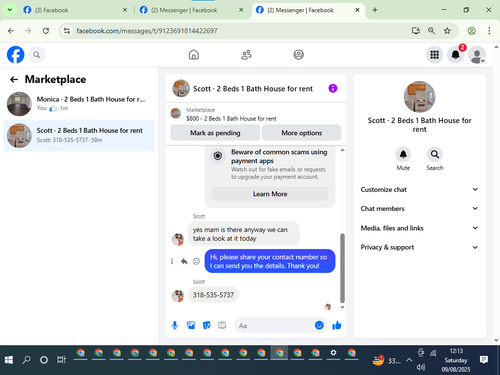Screen dimensions: 500x375
Task: Open the Facebook logo home link
Action: click(x=16, y=55)
